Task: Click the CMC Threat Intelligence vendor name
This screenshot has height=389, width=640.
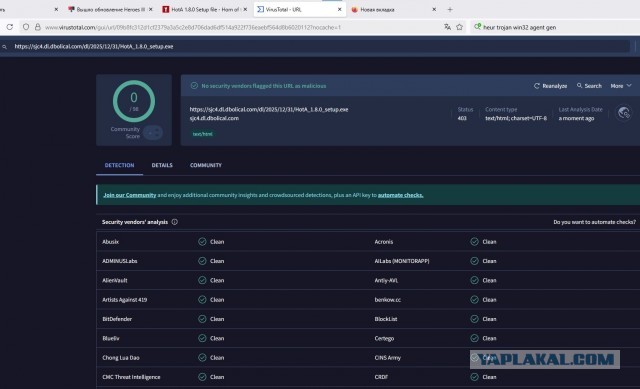Action: click(131, 377)
